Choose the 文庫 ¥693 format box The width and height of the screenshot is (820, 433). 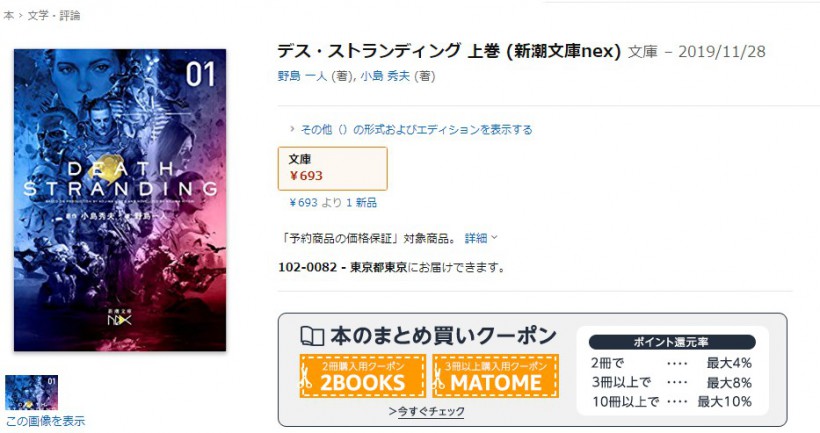(333, 168)
